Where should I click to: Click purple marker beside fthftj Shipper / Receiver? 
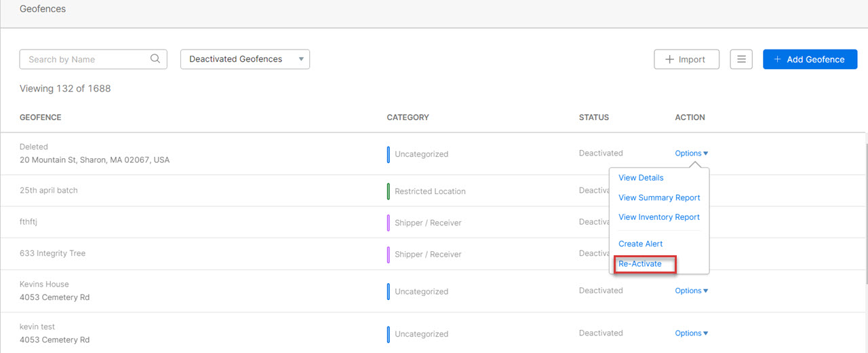389,223
